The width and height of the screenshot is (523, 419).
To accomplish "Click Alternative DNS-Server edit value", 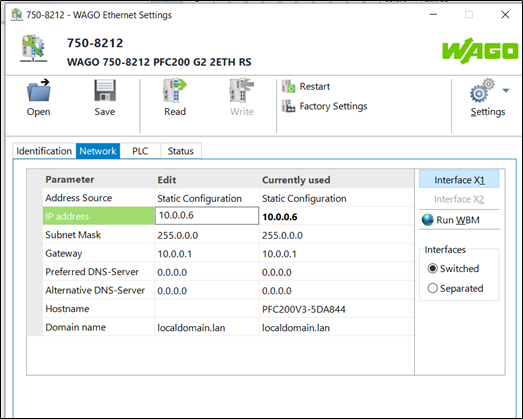I will tap(172, 291).
